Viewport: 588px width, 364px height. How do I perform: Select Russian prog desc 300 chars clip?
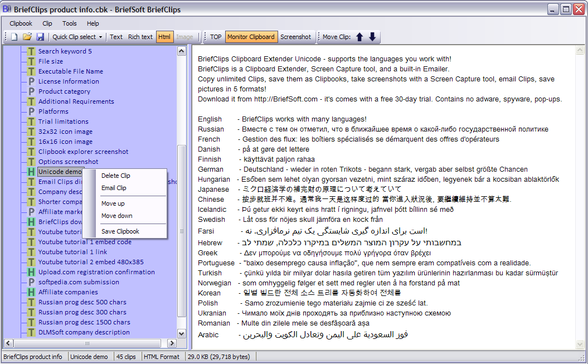point(82,312)
